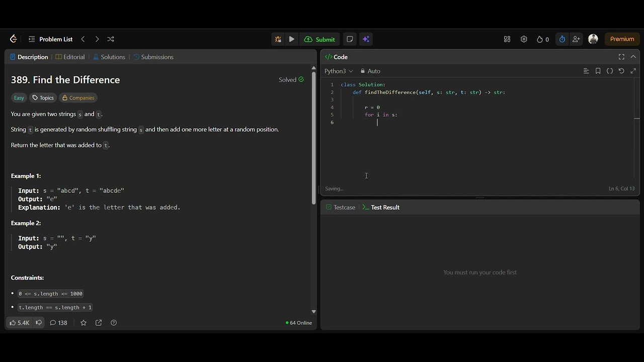Switch to the Testcase tab
The width and height of the screenshot is (644, 362).
tap(341, 208)
